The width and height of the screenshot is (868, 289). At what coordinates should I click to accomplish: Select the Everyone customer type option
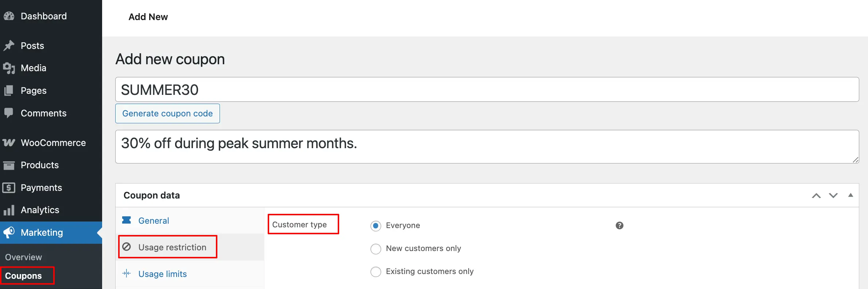[376, 226]
